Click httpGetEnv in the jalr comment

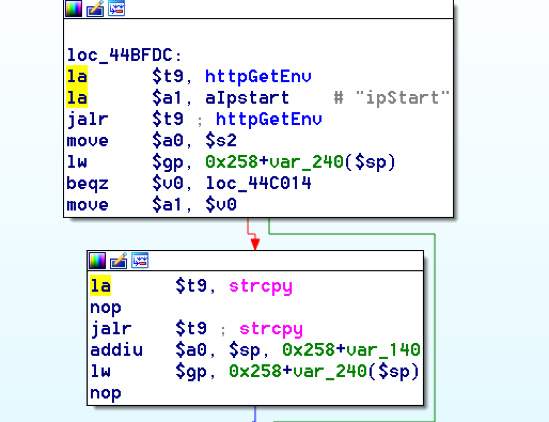[x=269, y=119]
